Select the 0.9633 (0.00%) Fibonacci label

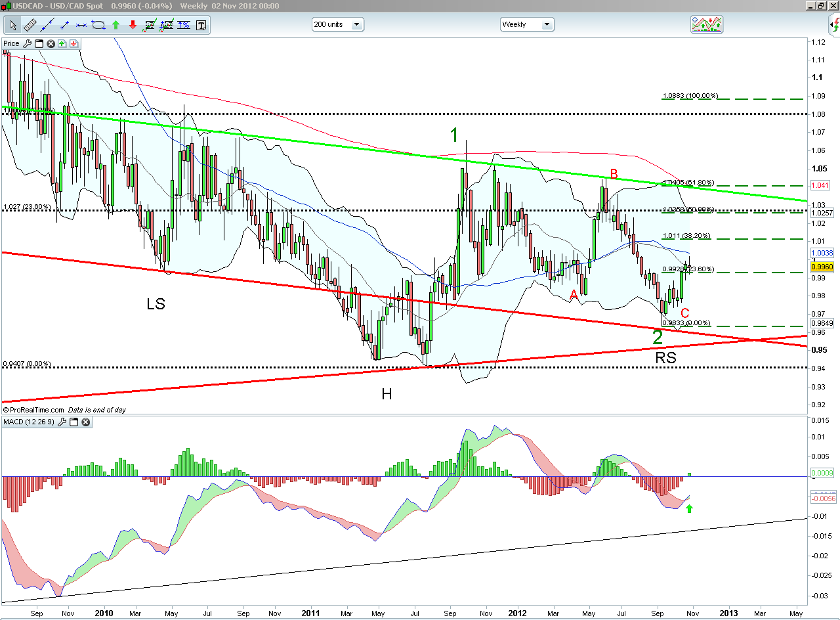click(687, 323)
